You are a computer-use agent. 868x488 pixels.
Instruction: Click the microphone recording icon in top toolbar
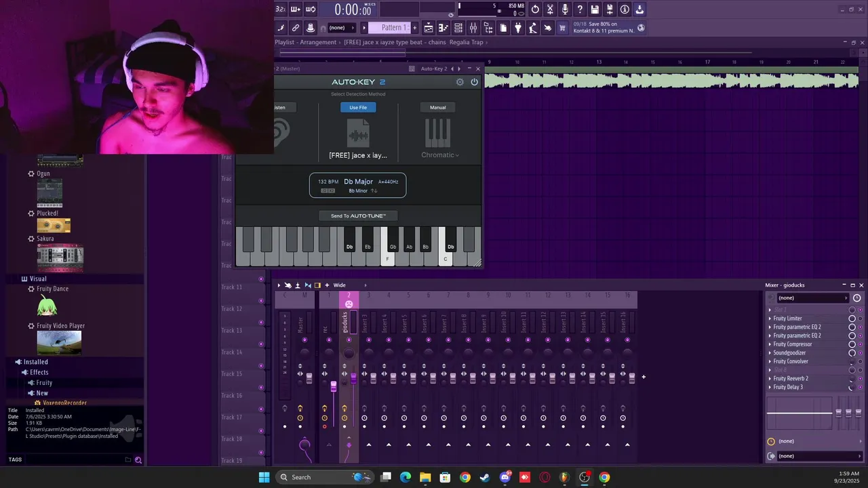[565, 9]
